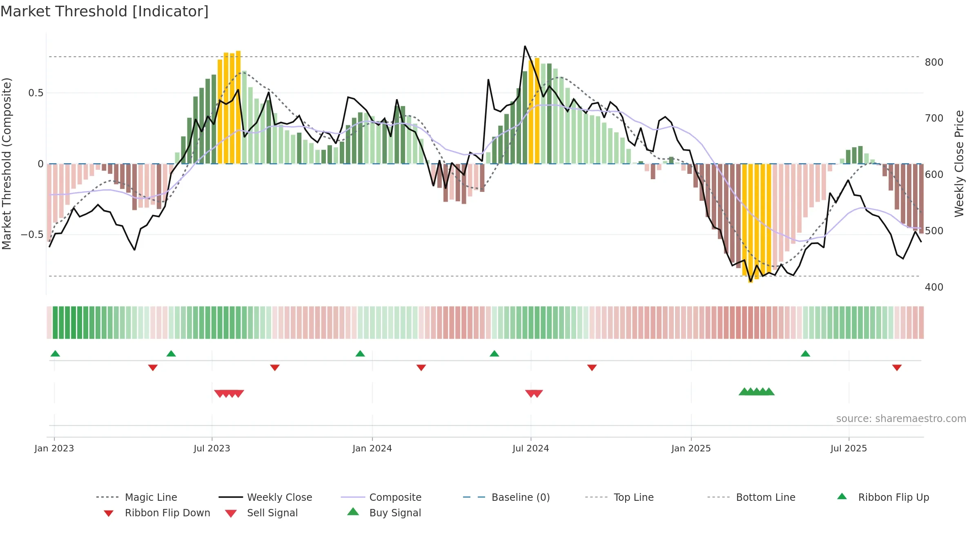This screenshot has height=551, width=980.
Task: Click the 0.5 left axis tick label
Action: [36, 93]
